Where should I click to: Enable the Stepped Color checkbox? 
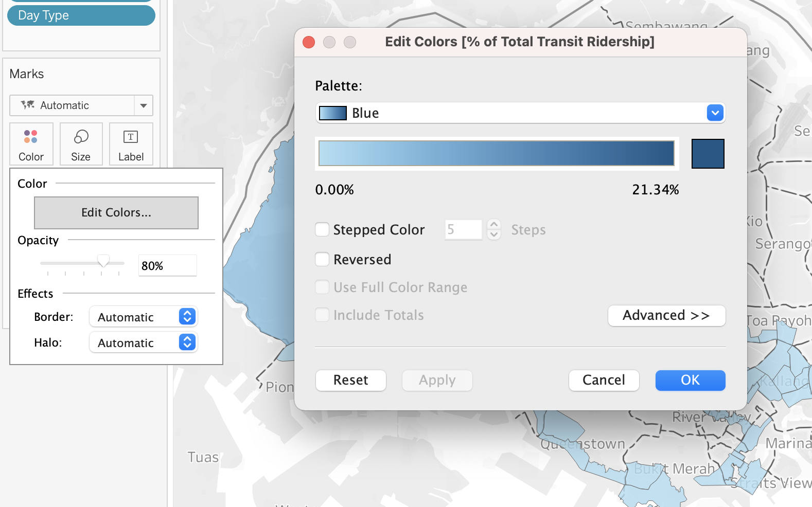pyautogui.click(x=322, y=229)
